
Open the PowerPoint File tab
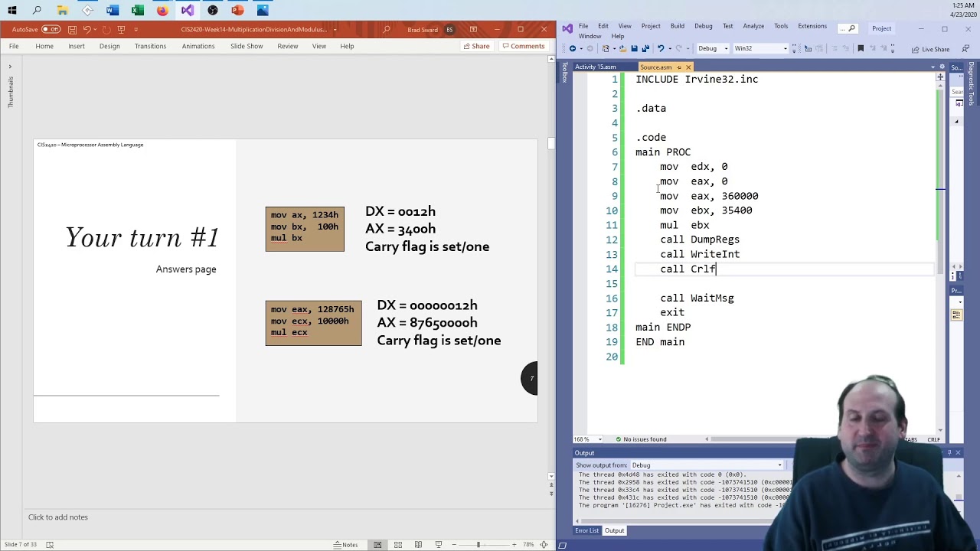(x=14, y=46)
